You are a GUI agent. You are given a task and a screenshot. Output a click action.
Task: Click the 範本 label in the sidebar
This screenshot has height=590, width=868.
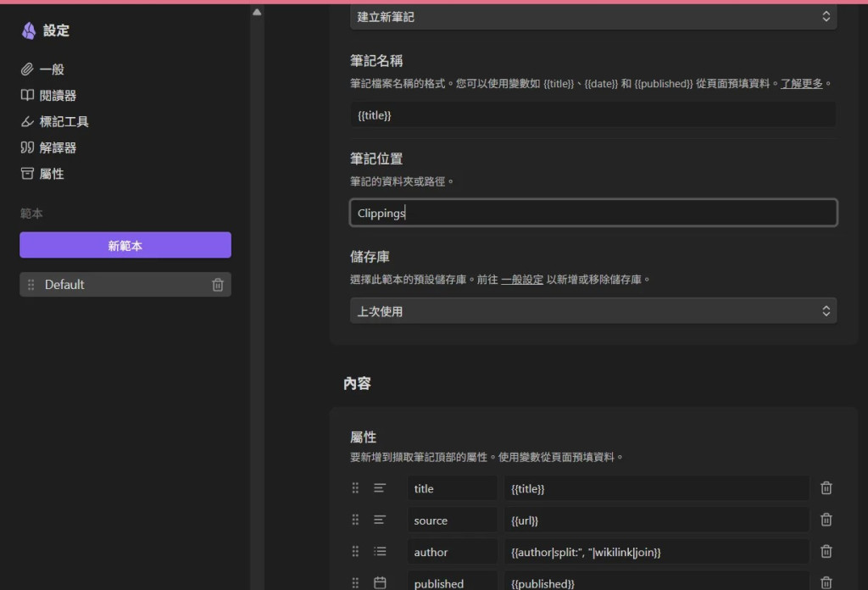(31, 214)
